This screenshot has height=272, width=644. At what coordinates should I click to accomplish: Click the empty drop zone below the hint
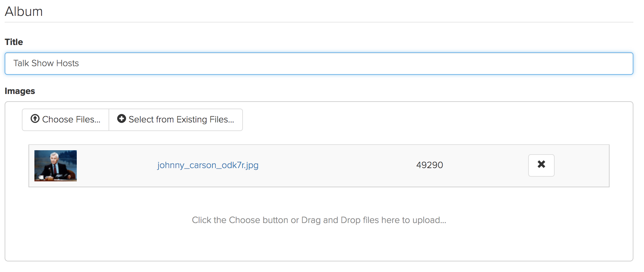(x=319, y=245)
